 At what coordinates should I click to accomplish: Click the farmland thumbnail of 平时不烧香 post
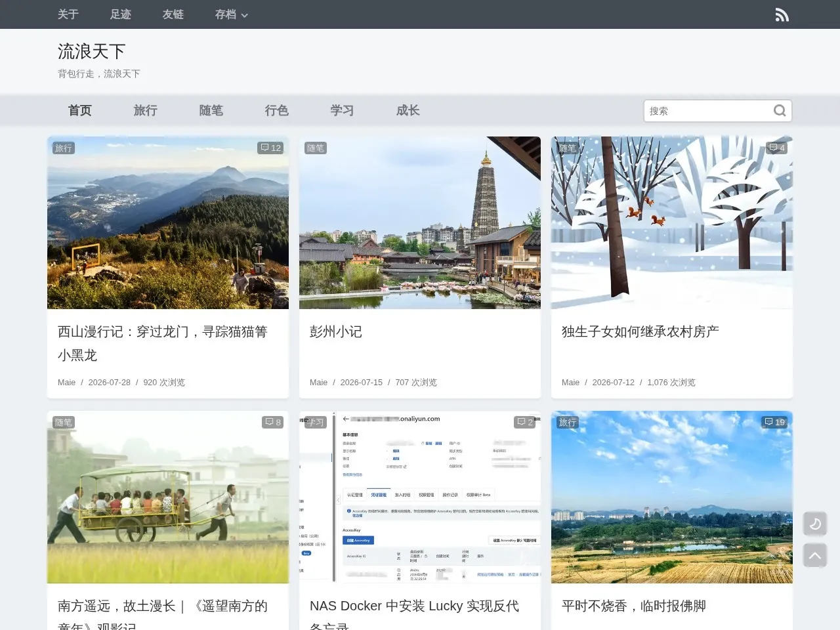tap(672, 497)
